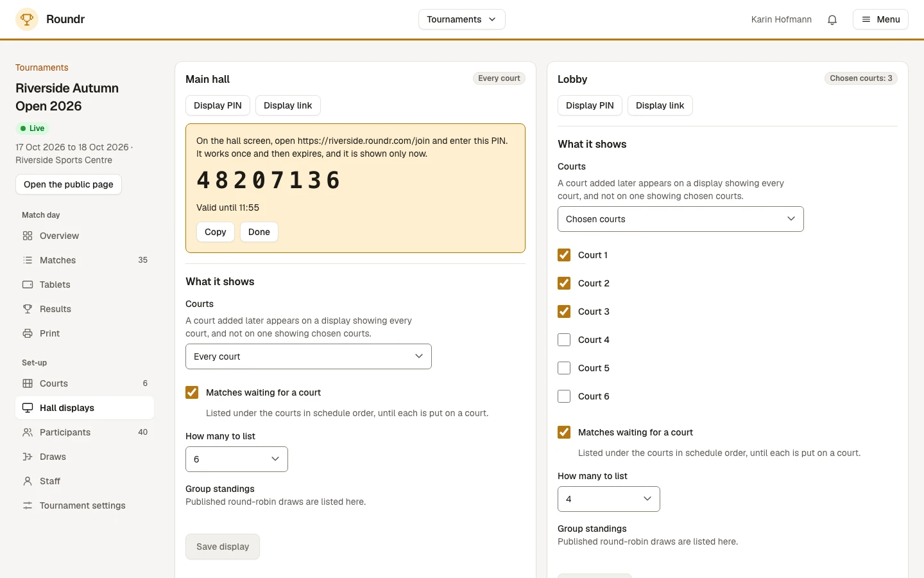Screen dimensions: 924x578
Task: Check the Court 4 checkbox in Lobby
Action: click(564, 340)
